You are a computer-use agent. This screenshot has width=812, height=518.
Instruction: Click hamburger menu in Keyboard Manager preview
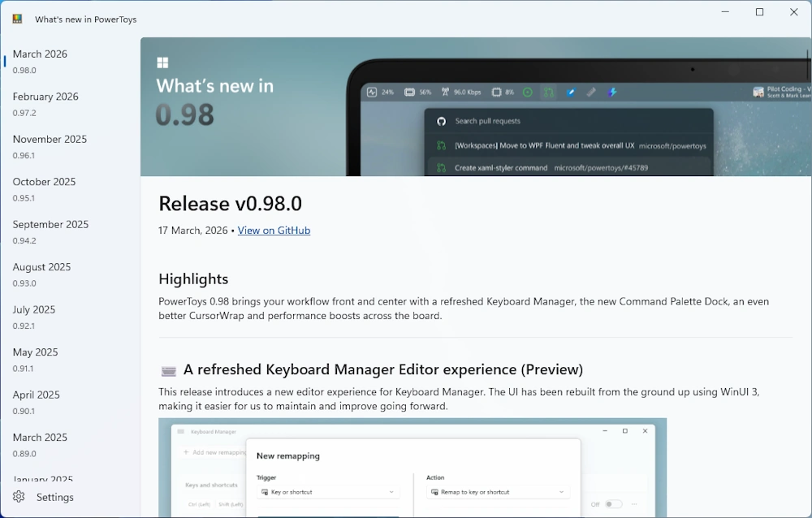point(181,431)
